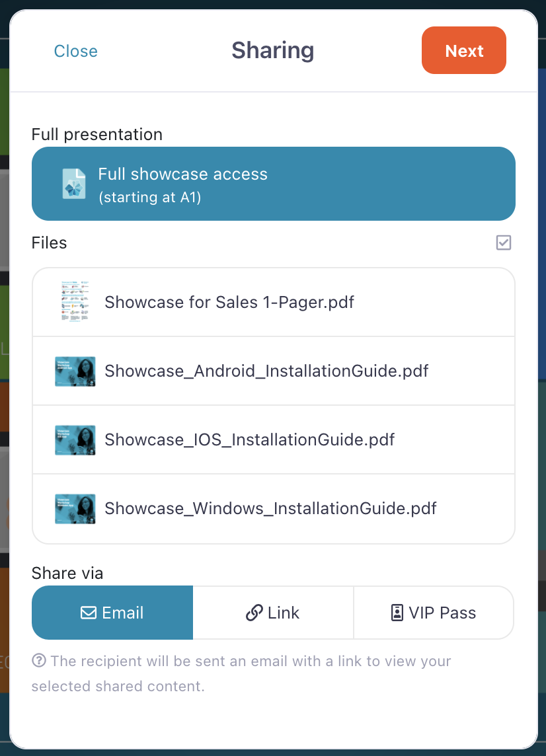Click the showcase file icon

(x=74, y=183)
